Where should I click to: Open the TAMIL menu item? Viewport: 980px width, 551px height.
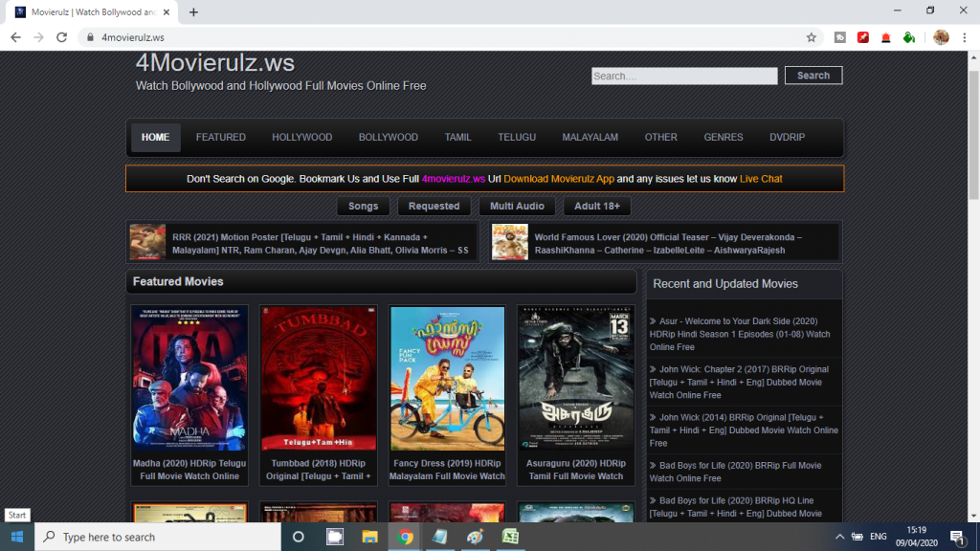click(x=457, y=138)
